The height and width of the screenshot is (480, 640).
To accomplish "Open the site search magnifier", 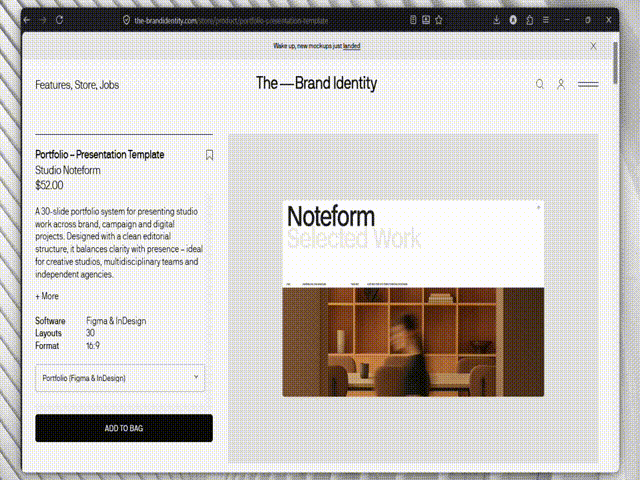I will (x=540, y=84).
